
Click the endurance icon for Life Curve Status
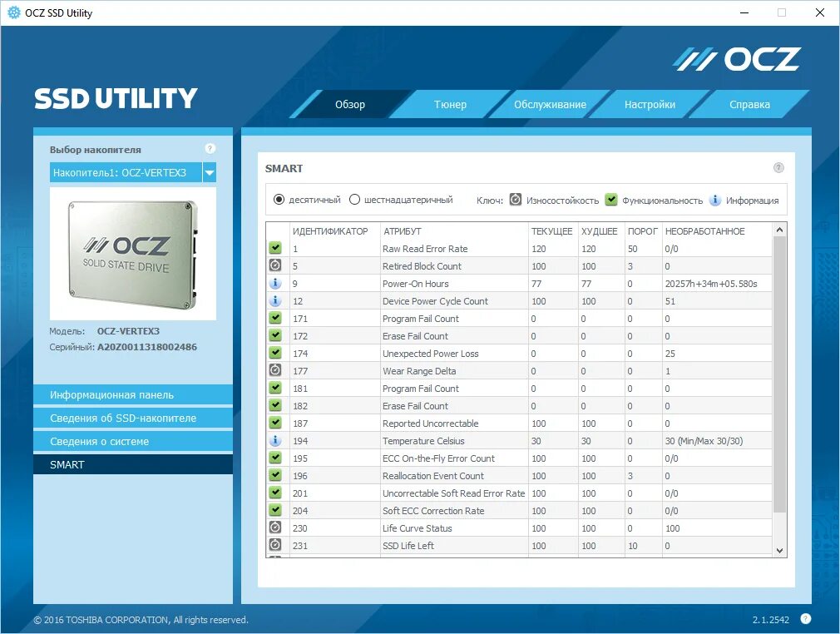pos(274,528)
